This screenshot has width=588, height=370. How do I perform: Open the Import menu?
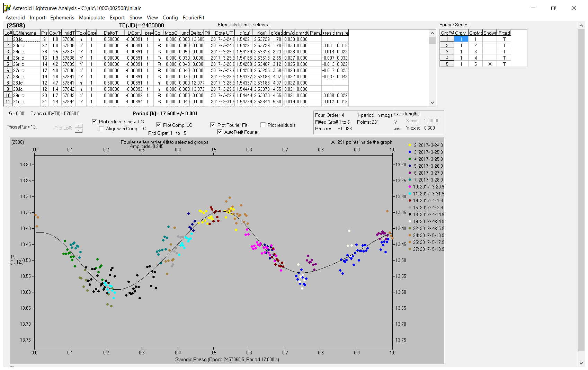click(37, 18)
